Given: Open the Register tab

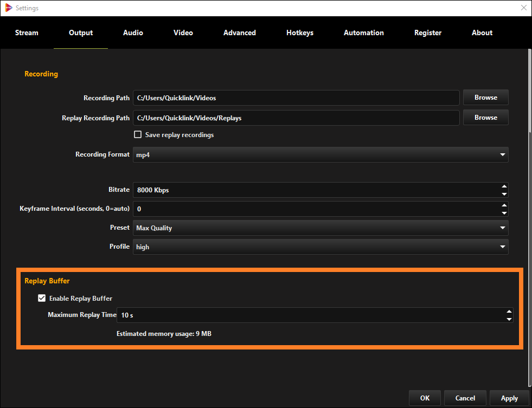Looking at the screenshot, I should (x=427, y=33).
